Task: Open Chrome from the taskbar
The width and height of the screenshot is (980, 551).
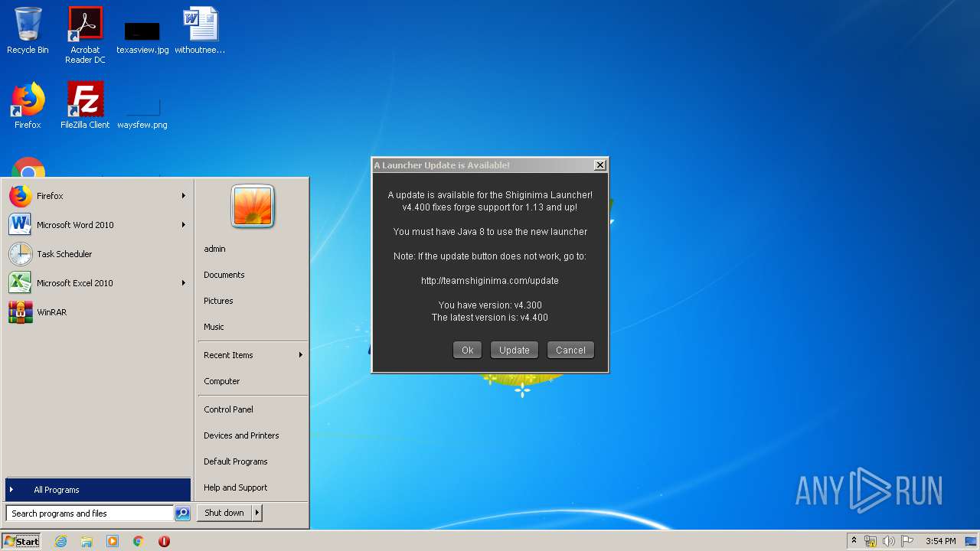Action: (139, 541)
